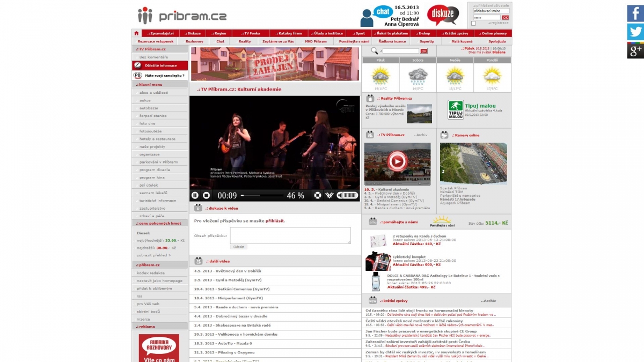The height and width of the screenshot is (362, 644).
Task: Click the NEW krátké zprávy icon
Action: click(x=372, y=300)
